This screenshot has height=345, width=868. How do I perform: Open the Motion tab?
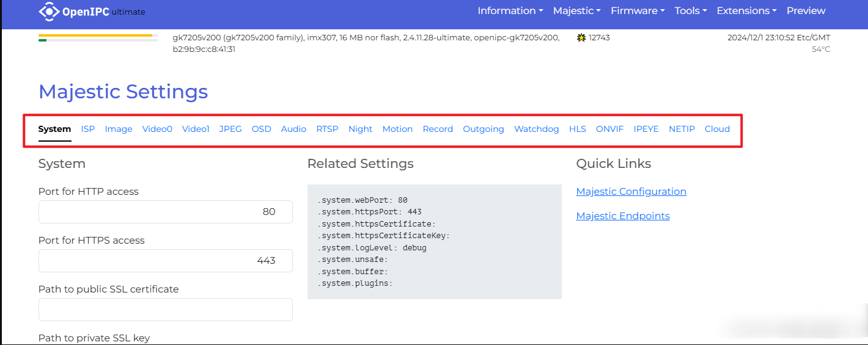[397, 129]
